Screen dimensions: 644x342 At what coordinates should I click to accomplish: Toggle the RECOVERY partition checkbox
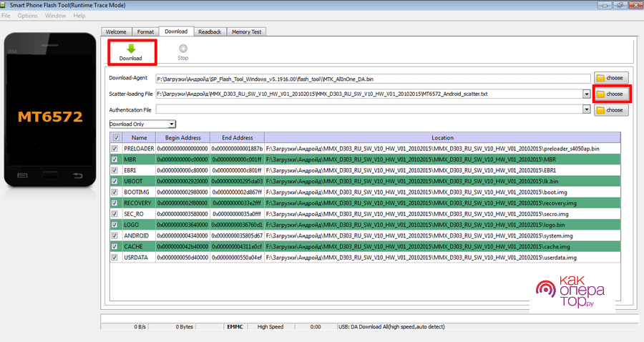click(x=115, y=202)
